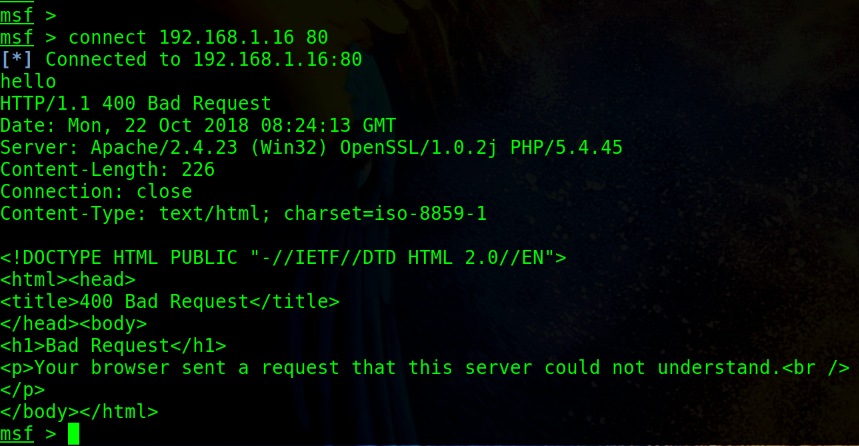Image resolution: width=859 pixels, height=446 pixels.
Task: Click the connect 192.168.1.16 80 command
Action: tap(198, 37)
